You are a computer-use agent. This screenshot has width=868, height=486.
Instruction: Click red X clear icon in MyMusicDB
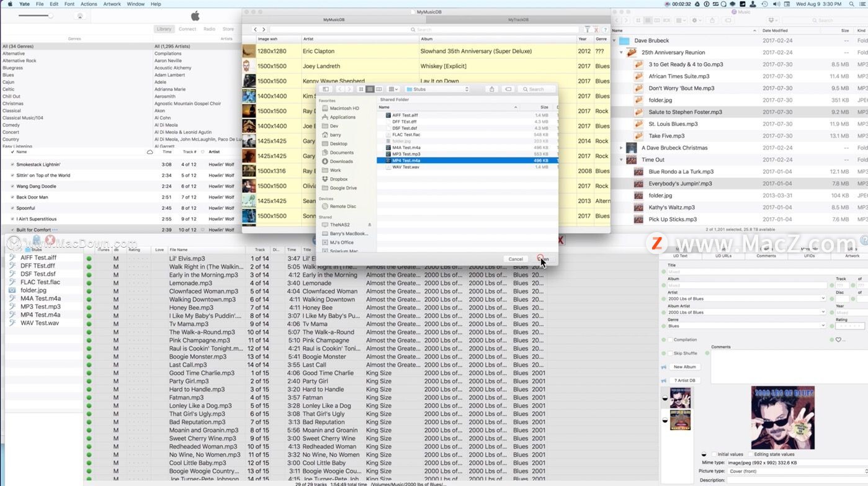click(x=596, y=29)
